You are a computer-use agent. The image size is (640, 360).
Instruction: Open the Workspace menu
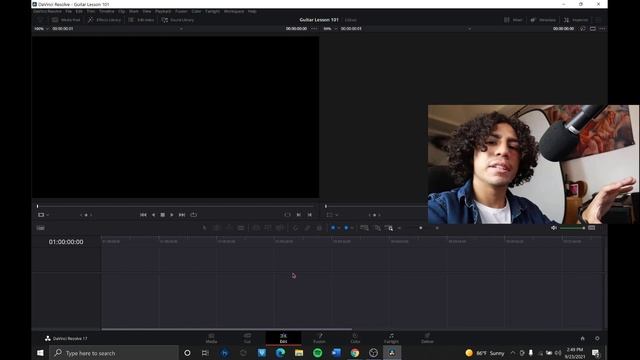[234, 11]
